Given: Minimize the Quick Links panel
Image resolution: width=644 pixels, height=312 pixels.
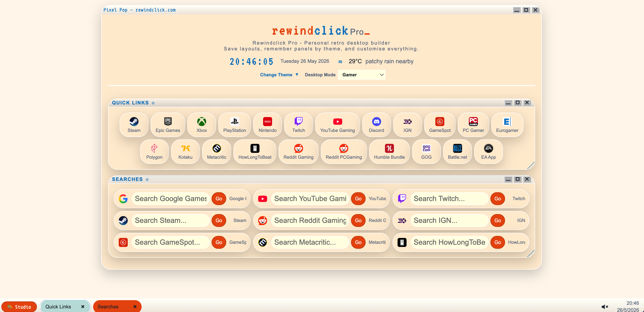Looking at the screenshot, I should click(x=508, y=103).
